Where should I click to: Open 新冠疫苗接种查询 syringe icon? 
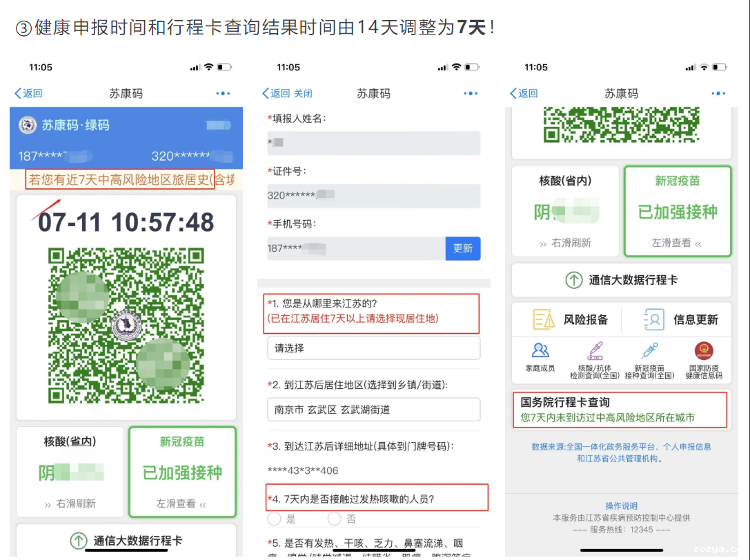[x=649, y=352]
